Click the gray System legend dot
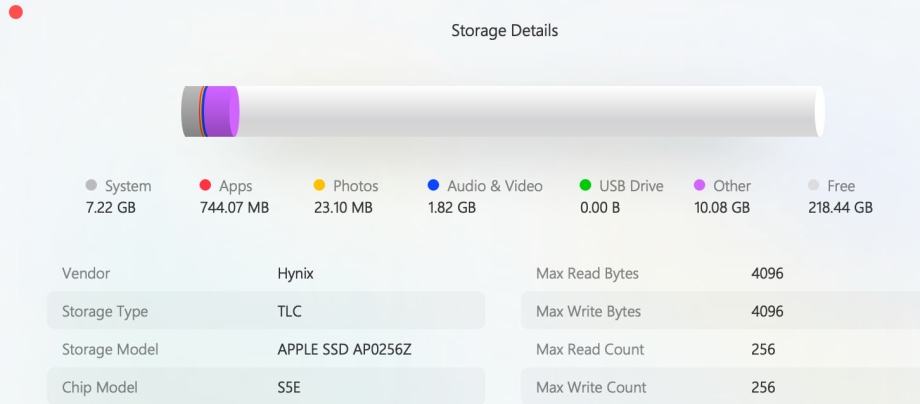Viewport: 920px width, 404px height. pos(92,185)
